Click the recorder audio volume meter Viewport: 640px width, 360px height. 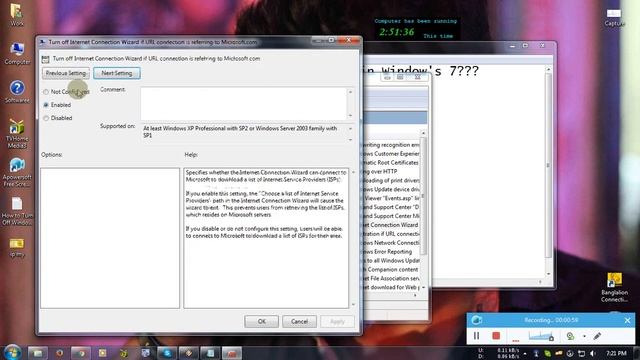click(x=540, y=336)
